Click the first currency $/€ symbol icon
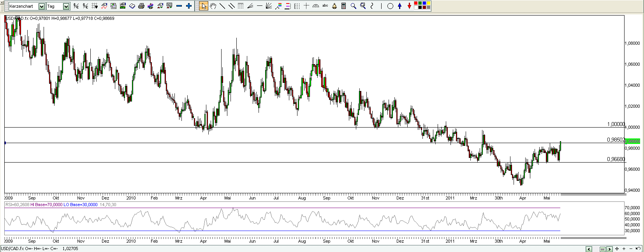 76,6
